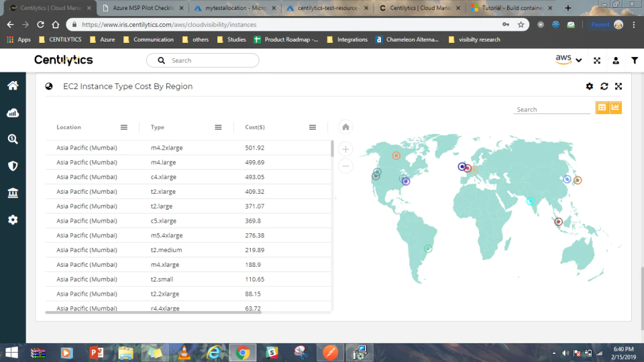The height and width of the screenshot is (362, 644).
Task: Switch to Azure MSP Pilot Checklist tab
Action: [x=143, y=8]
